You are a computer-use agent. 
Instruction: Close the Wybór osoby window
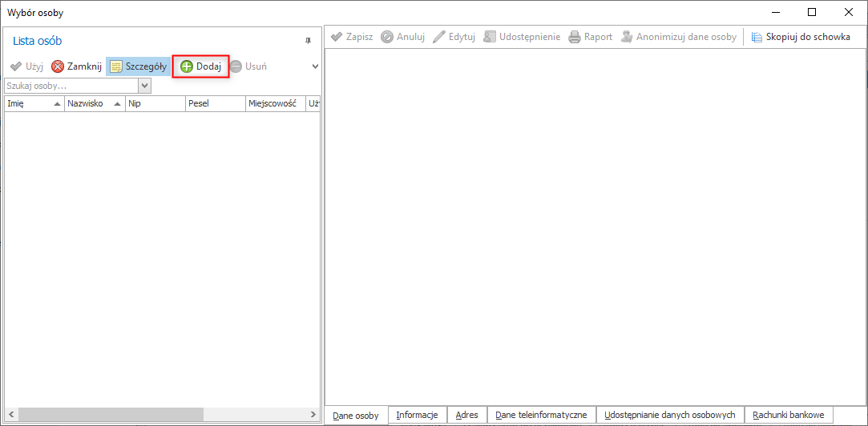click(x=849, y=12)
